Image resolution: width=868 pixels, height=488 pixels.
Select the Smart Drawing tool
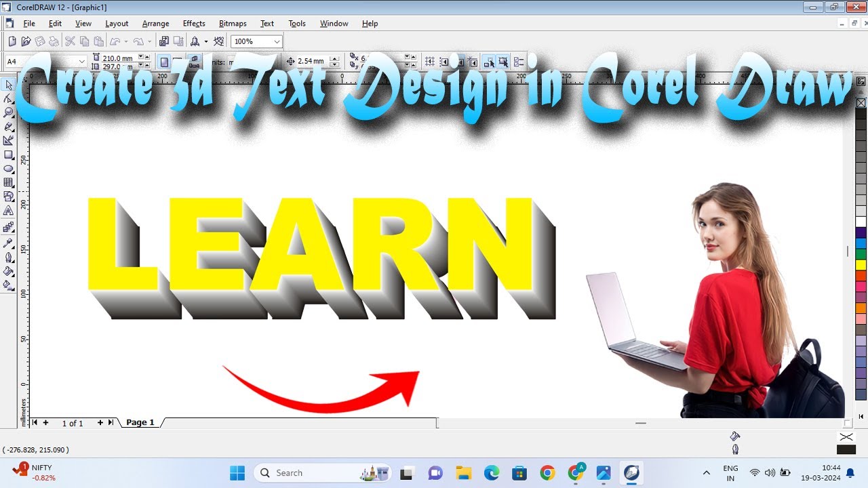(9, 141)
